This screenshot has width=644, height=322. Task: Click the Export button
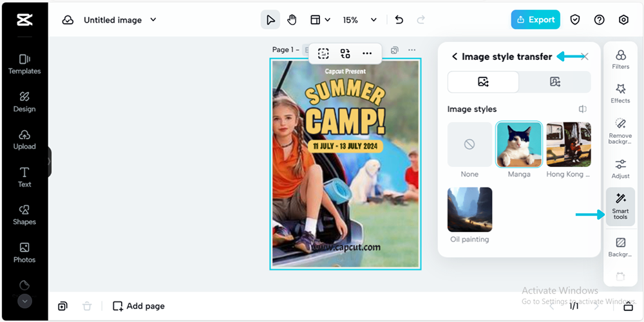tap(536, 20)
